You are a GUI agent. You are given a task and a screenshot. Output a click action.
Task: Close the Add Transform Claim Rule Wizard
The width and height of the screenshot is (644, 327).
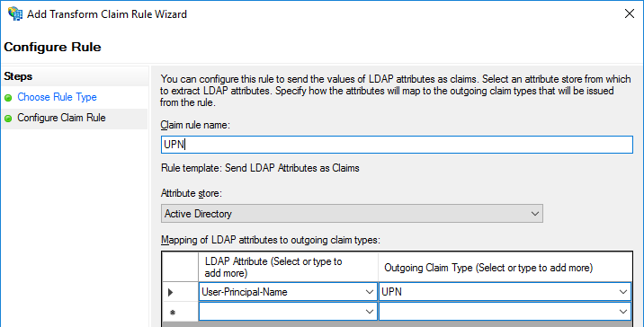pos(630,14)
